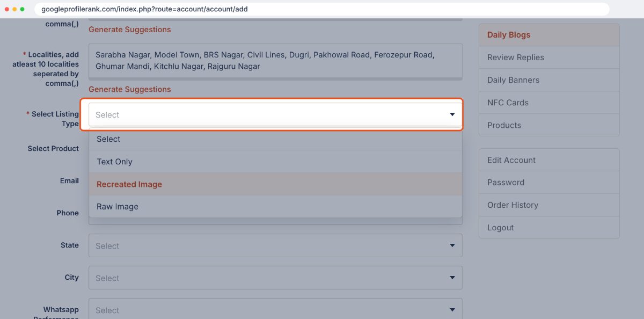
Task: Click Logout in the account menu
Action: (x=549, y=228)
